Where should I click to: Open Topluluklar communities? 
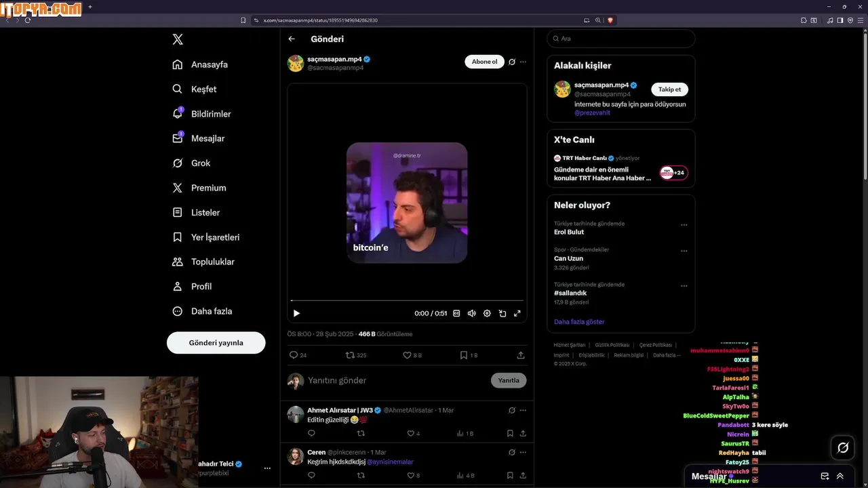203,262
